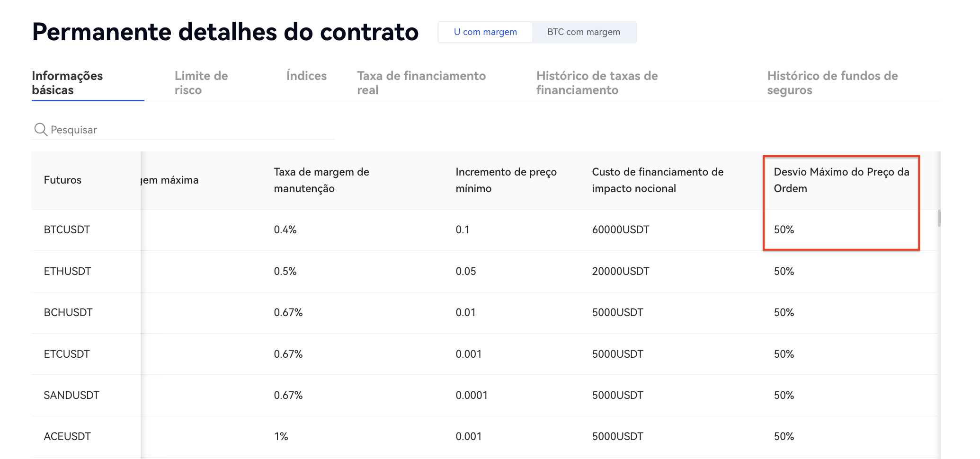This screenshot has height=459, width=980.
Task: Switch to BTC com margem
Action: (x=583, y=32)
